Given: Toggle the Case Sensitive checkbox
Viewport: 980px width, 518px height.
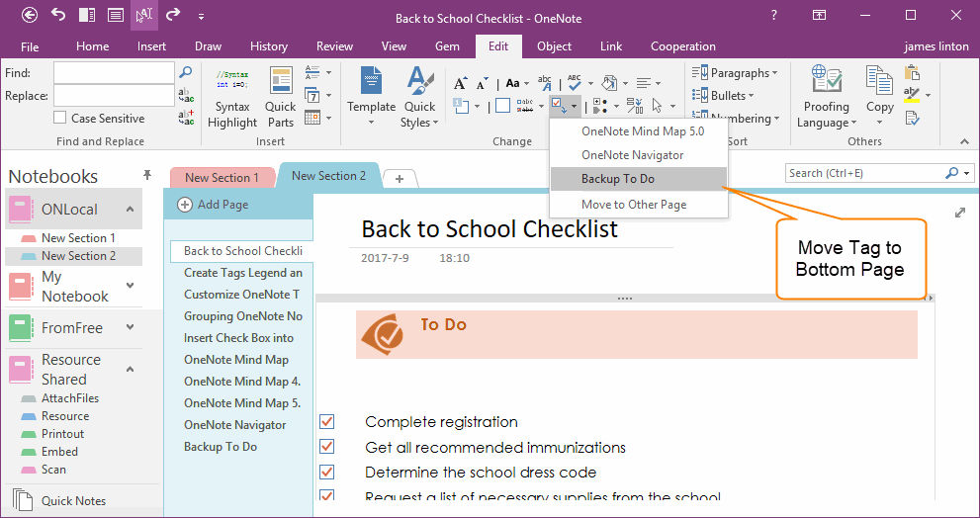Looking at the screenshot, I should coord(60,118).
